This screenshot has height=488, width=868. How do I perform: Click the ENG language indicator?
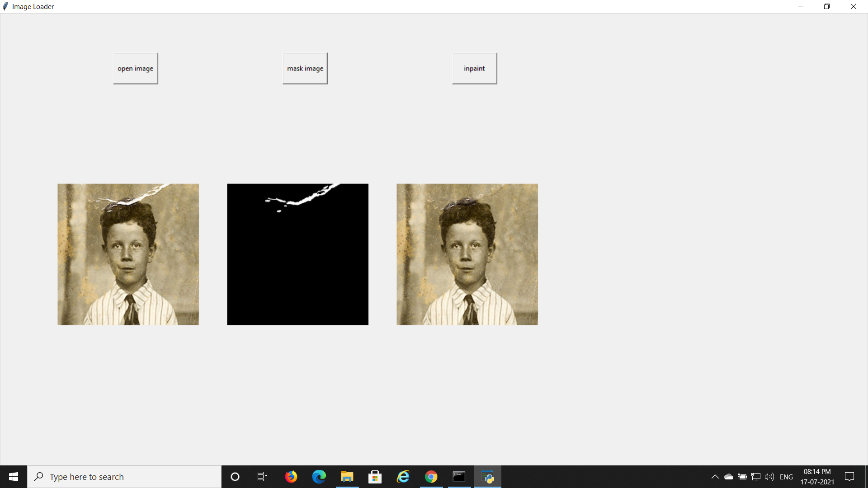[787, 477]
